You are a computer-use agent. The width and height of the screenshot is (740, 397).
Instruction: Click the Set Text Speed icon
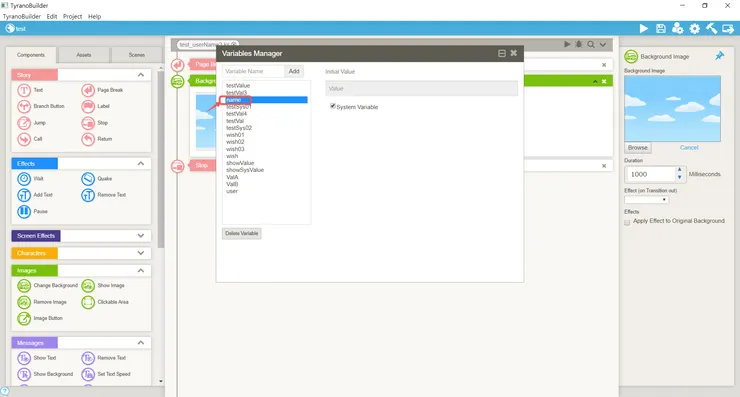(88, 374)
